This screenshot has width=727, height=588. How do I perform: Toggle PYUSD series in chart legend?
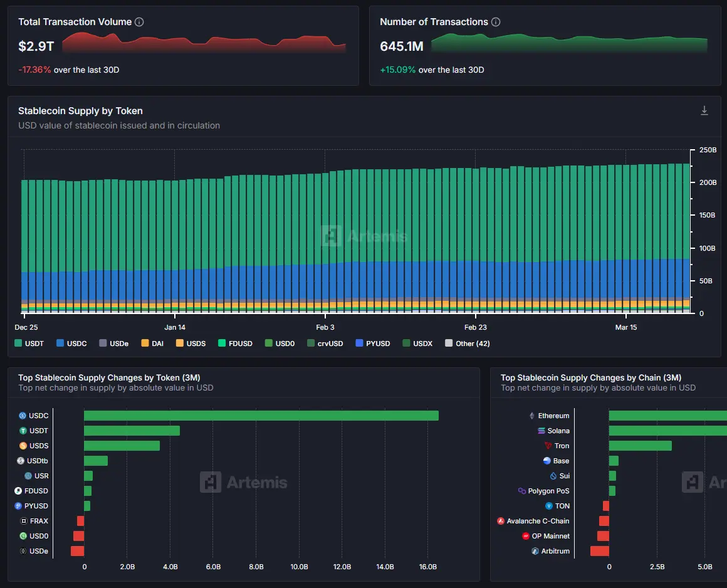tap(373, 343)
